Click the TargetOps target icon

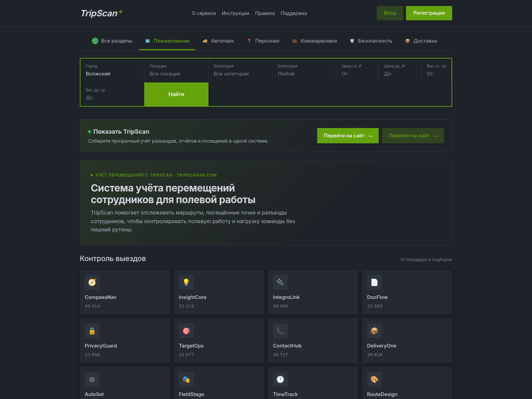[x=186, y=331]
